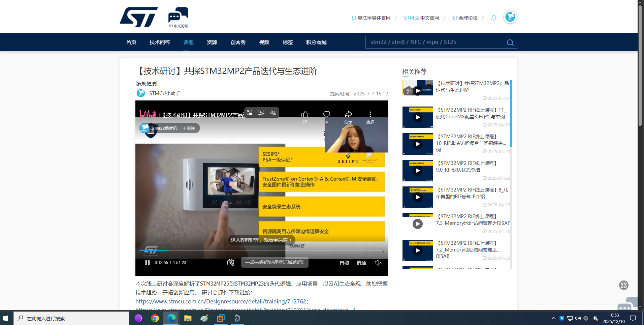Open the STM32中文官网 link
Screen dimensions: 644x325
421,18
